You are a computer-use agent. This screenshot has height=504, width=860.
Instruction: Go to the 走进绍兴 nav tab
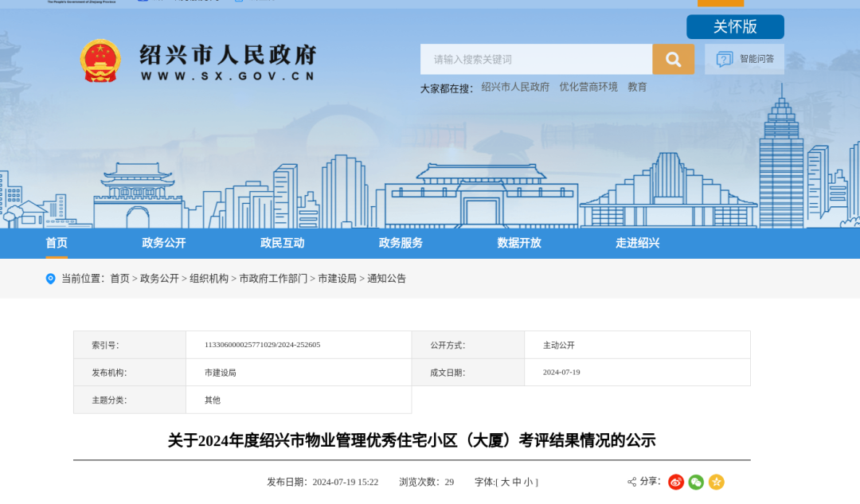[x=637, y=243]
